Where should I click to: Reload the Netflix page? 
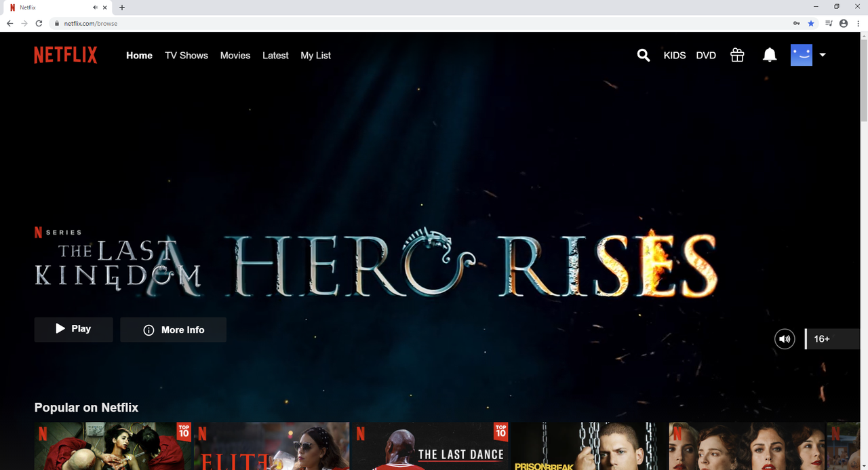point(39,23)
